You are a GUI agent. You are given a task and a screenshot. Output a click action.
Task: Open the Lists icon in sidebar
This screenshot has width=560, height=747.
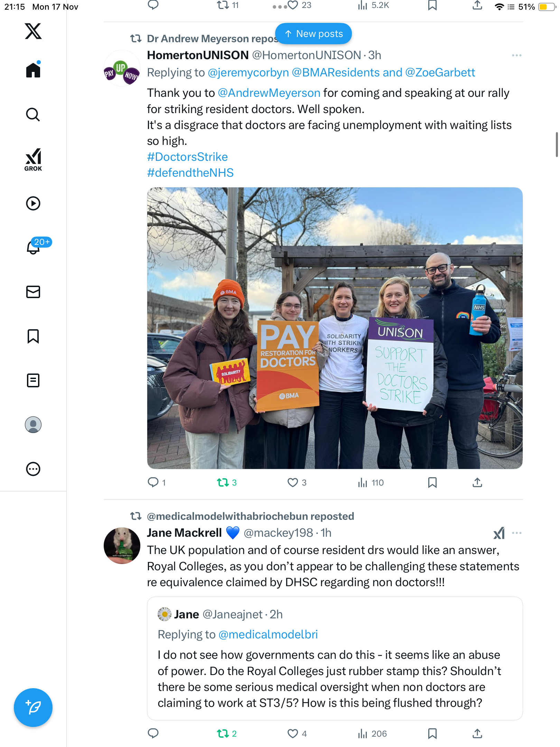click(x=33, y=380)
